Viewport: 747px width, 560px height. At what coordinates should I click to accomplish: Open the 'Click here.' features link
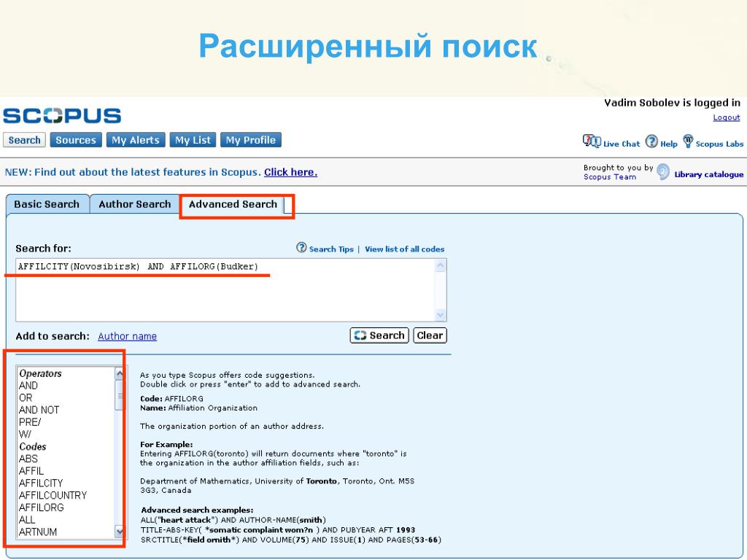coord(290,172)
